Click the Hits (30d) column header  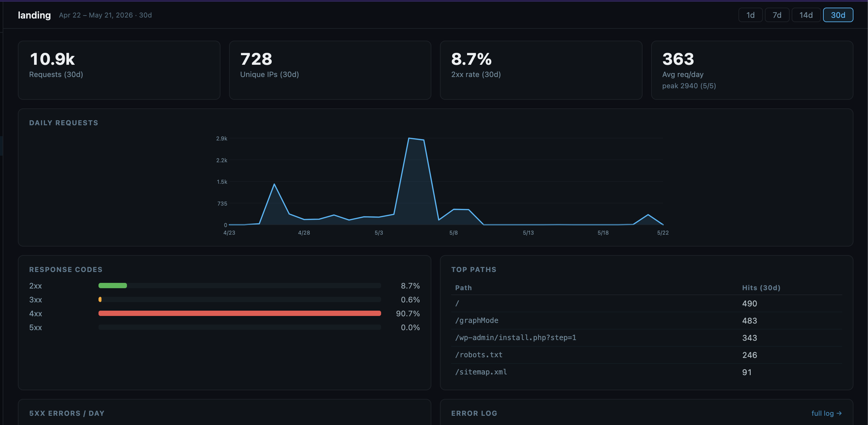pos(761,288)
